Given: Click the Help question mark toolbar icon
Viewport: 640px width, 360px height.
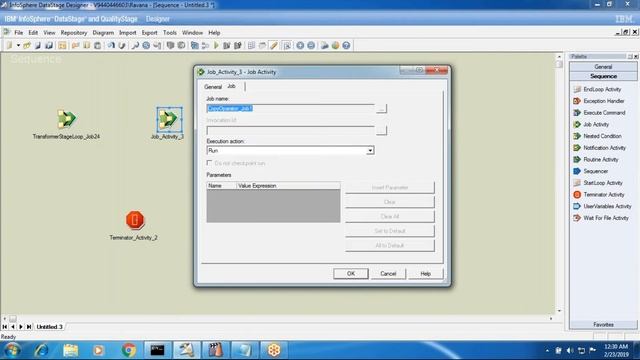Looking at the screenshot, I should click(x=346, y=45).
